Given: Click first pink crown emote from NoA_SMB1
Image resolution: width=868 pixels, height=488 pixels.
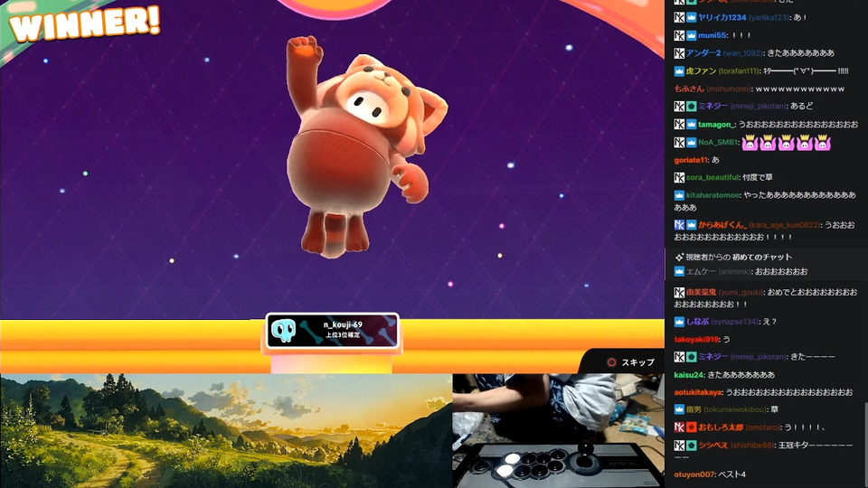Looking at the screenshot, I should [750, 143].
